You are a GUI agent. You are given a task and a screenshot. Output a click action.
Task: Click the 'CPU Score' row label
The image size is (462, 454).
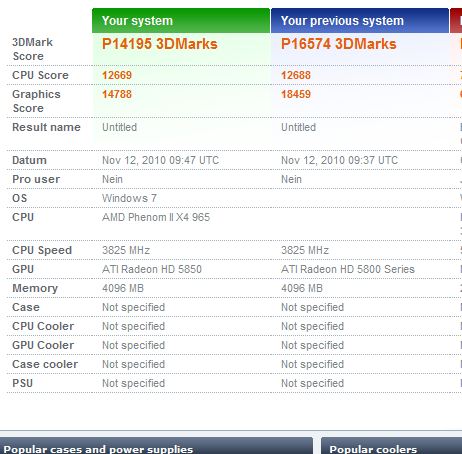click(x=40, y=75)
